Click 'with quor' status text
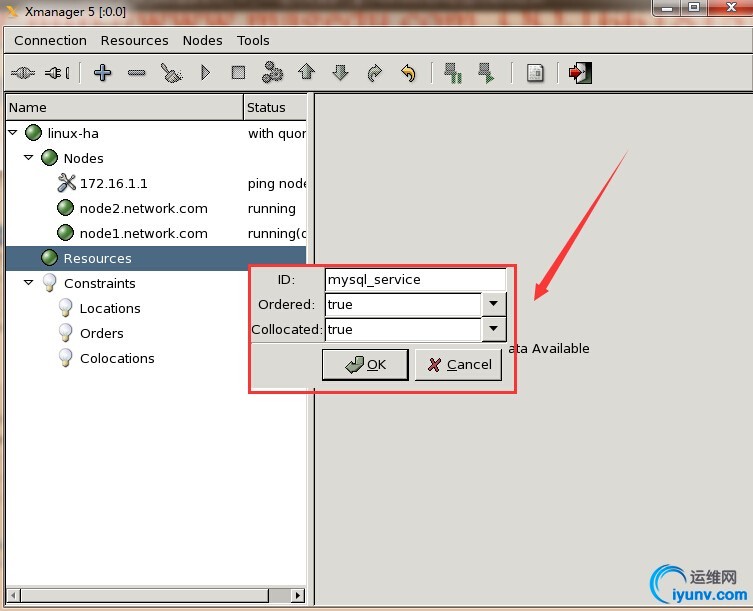The width and height of the screenshot is (753, 611). tap(277, 133)
